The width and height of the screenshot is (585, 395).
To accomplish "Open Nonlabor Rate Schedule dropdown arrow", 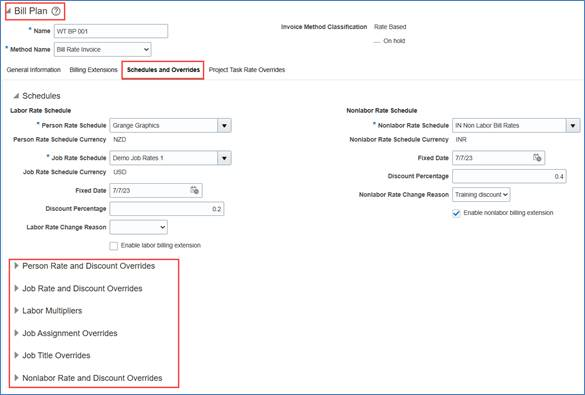I will [x=573, y=125].
